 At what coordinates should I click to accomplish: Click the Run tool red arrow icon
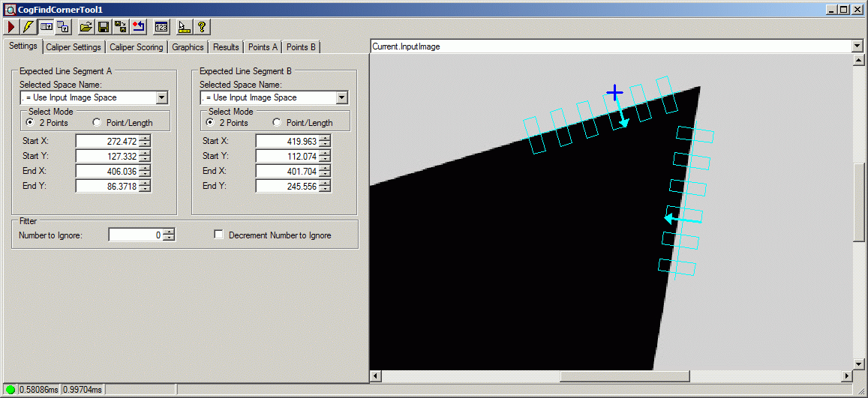point(11,27)
